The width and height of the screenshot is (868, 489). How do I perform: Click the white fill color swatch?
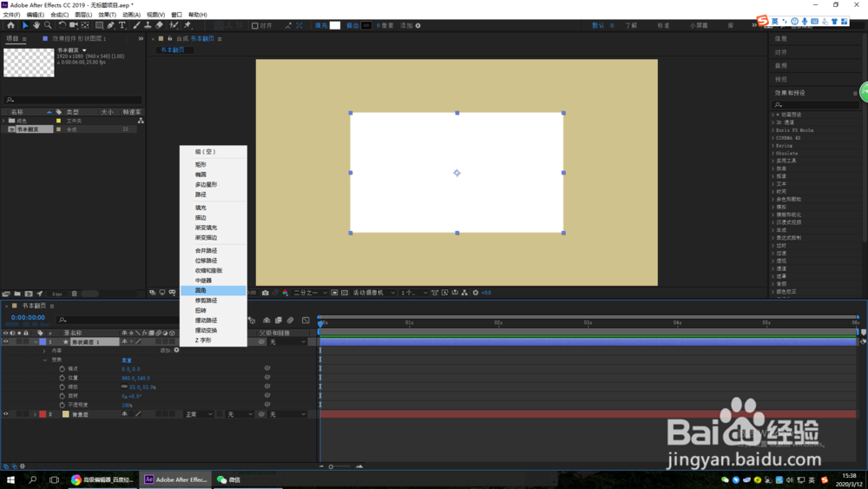click(x=335, y=25)
